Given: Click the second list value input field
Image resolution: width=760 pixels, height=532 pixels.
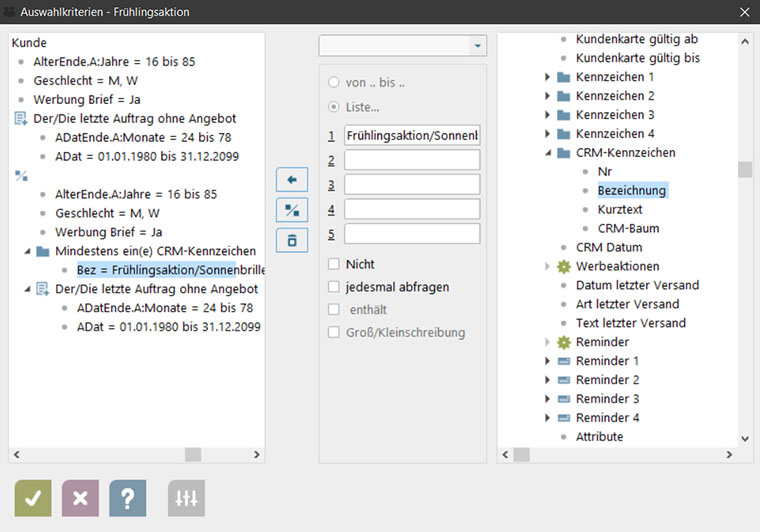Looking at the screenshot, I should (411, 160).
